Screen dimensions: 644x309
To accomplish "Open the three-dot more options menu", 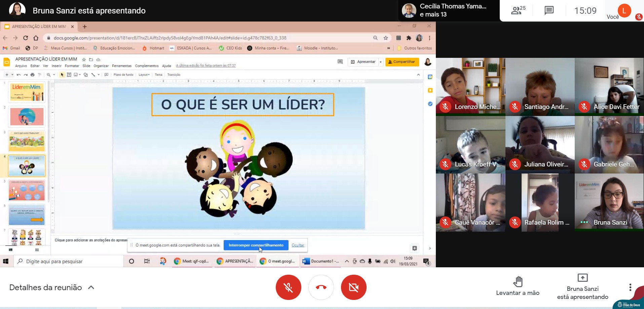I will tap(630, 287).
